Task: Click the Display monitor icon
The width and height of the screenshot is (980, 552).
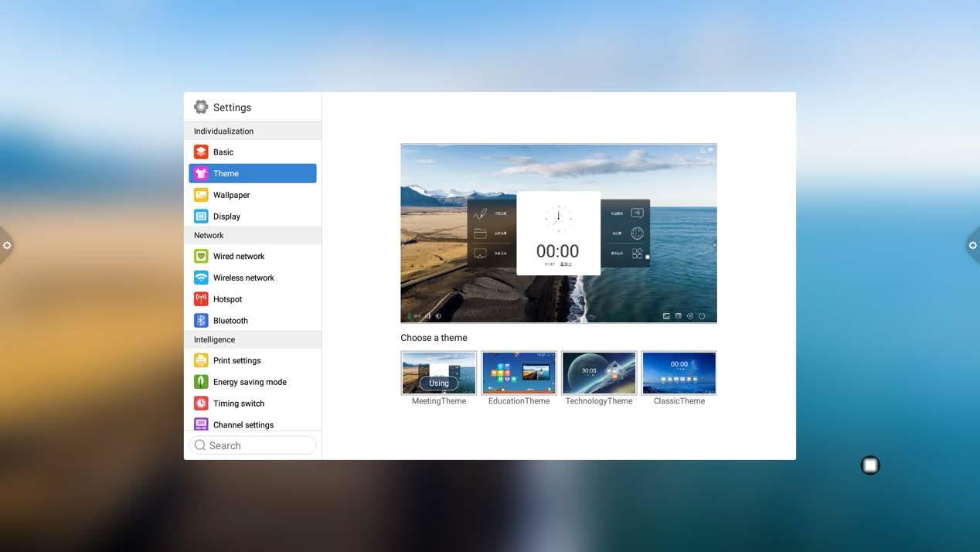Action: (x=201, y=216)
